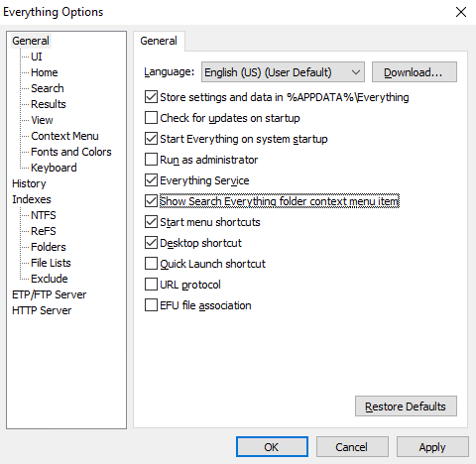
Task: Open the Fonts and Colors page
Action: 71,152
